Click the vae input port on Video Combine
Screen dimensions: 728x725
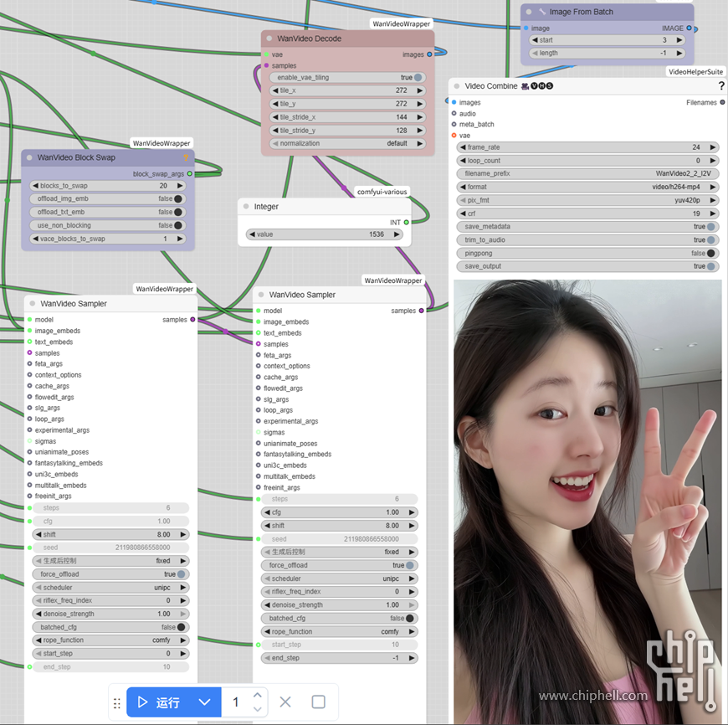454,136
